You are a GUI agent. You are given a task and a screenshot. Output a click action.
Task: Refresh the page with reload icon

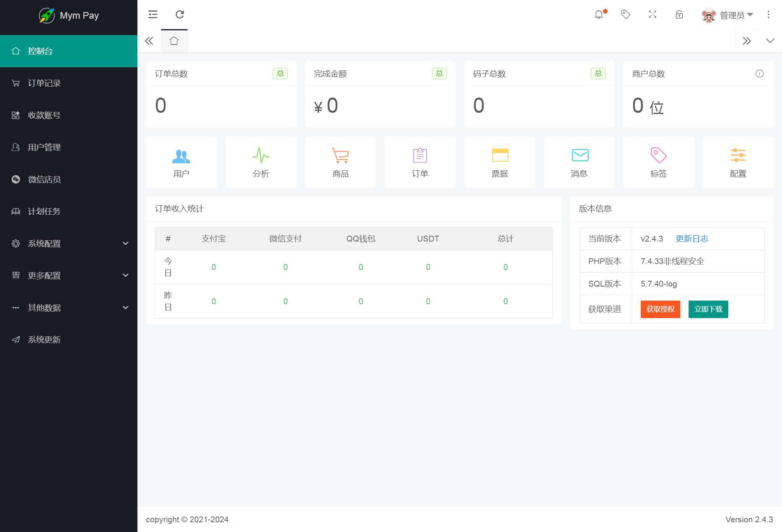point(179,15)
